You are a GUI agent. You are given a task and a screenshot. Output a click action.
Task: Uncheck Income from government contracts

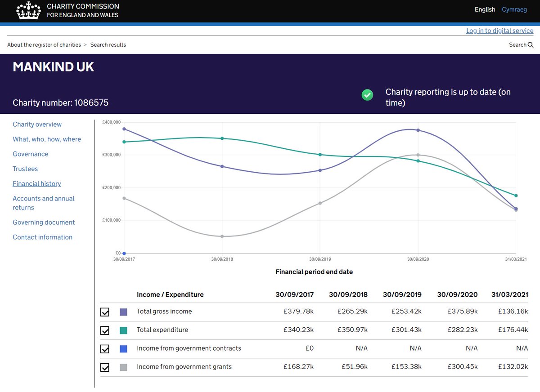click(x=105, y=349)
